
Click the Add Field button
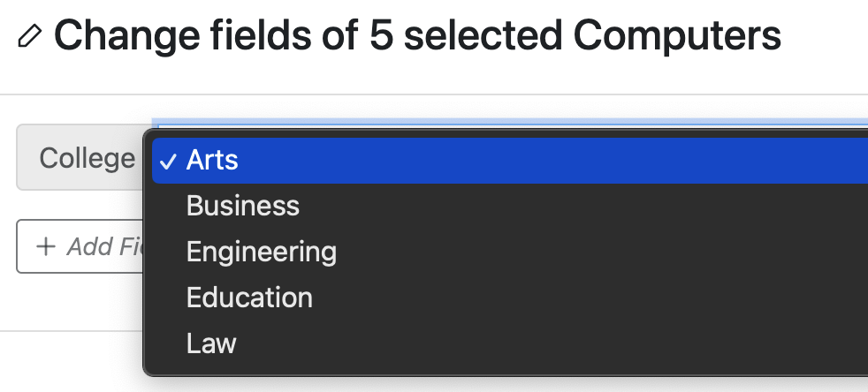[80, 246]
